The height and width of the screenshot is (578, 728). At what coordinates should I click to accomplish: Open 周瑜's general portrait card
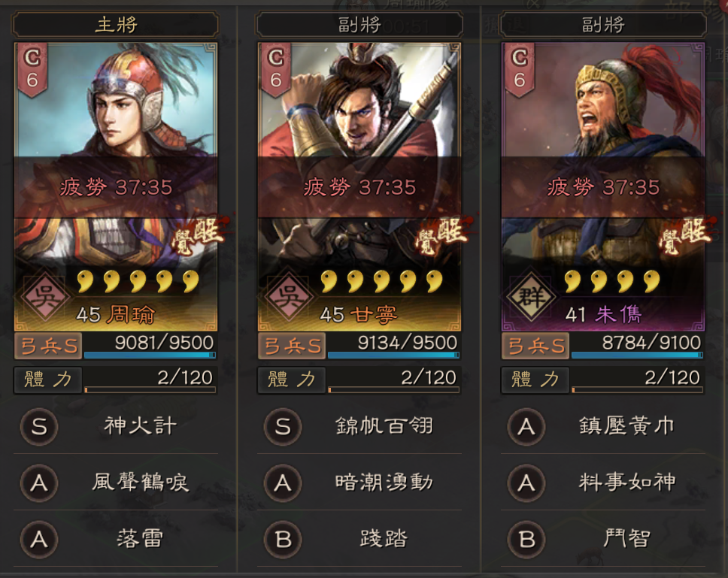[x=116, y=186]
